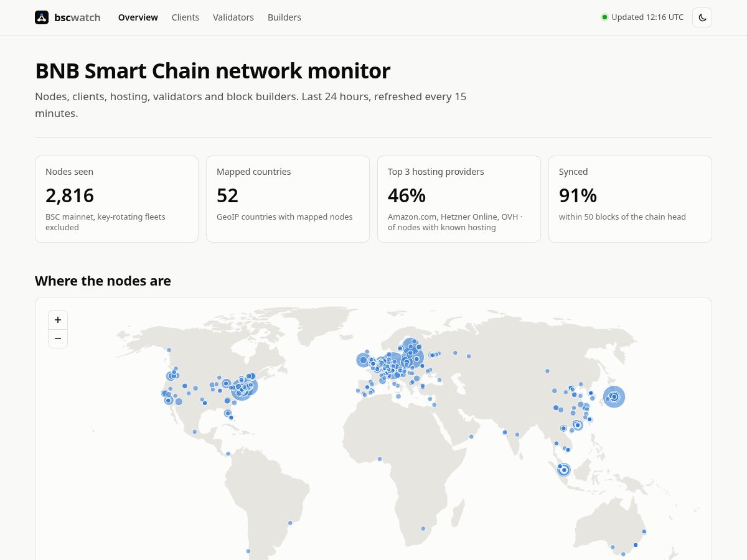Click the green status dot
Image resolution: width=747 pixels, height=560 pixels.
pyautogui.click(x=604, y=17)
